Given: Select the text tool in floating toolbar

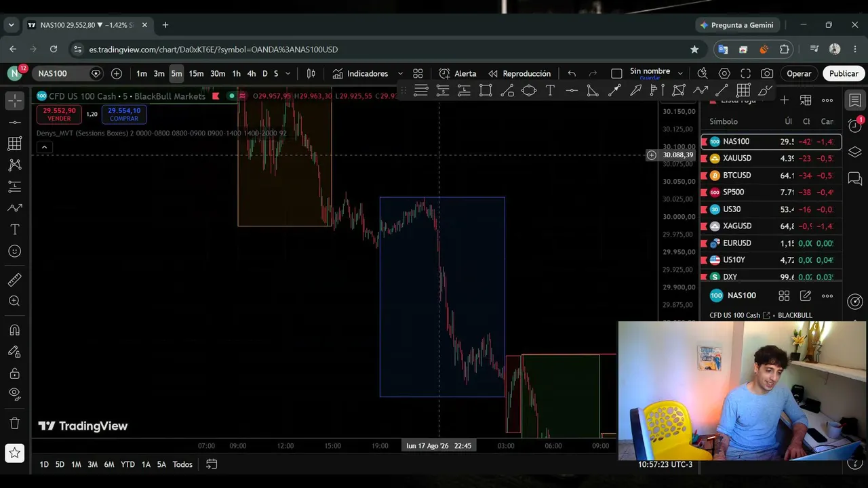Looking at the screenshot, I should (x=550, y=90).
